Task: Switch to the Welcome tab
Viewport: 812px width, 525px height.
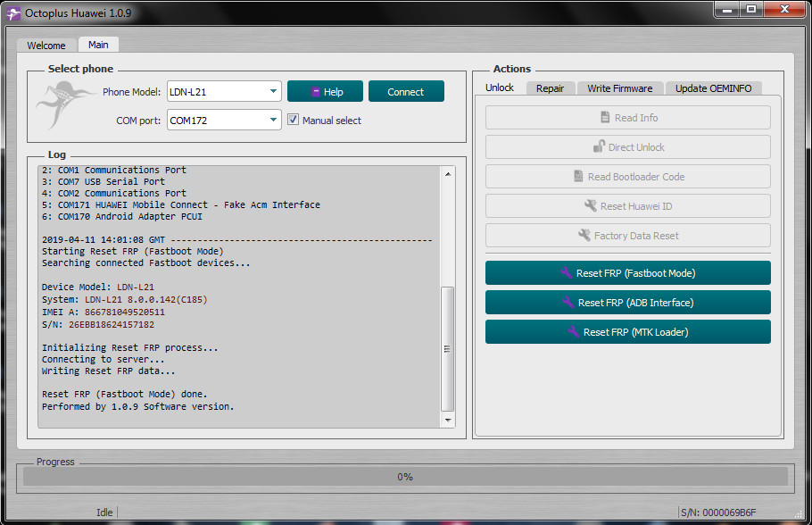Action: pos(46,46)
